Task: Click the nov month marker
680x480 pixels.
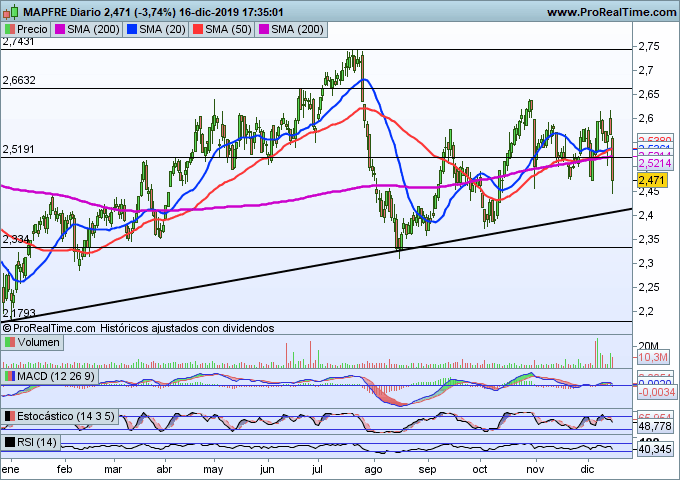Action: (x=535, y=469)
